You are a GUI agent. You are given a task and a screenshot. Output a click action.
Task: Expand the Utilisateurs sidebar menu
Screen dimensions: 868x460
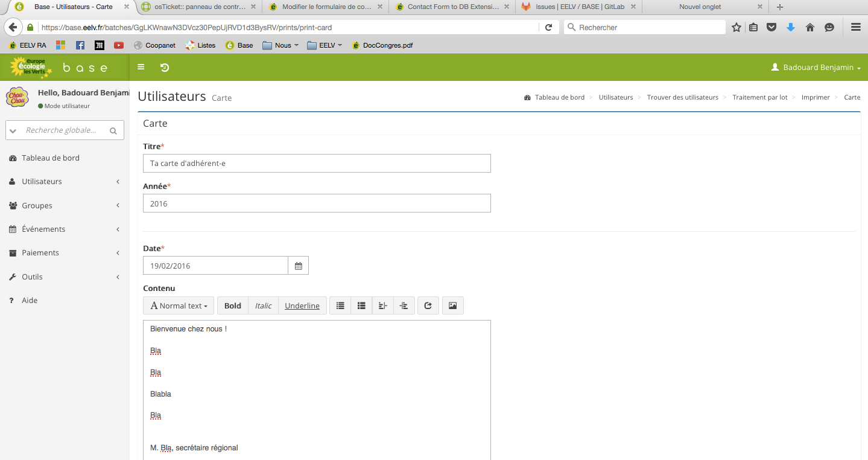65,182
